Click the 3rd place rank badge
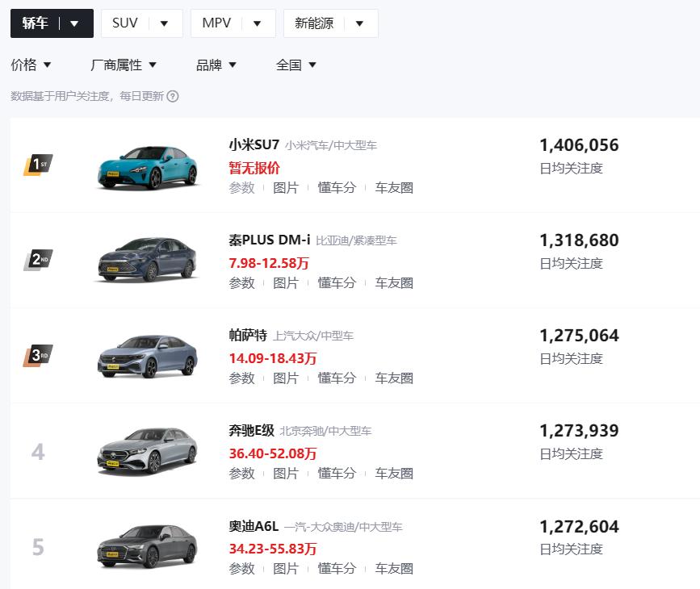Viewport: 700px width, 589px height. point(39,355)
